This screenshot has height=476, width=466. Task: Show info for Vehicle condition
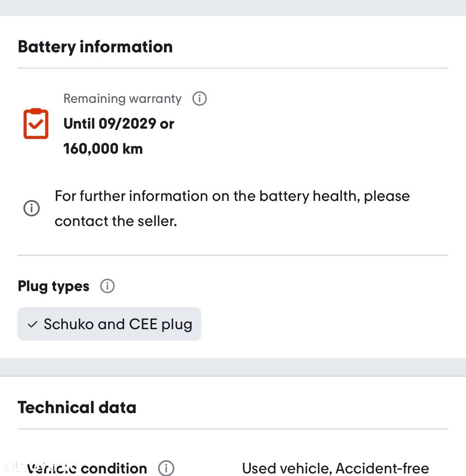[x=166, y=468]
